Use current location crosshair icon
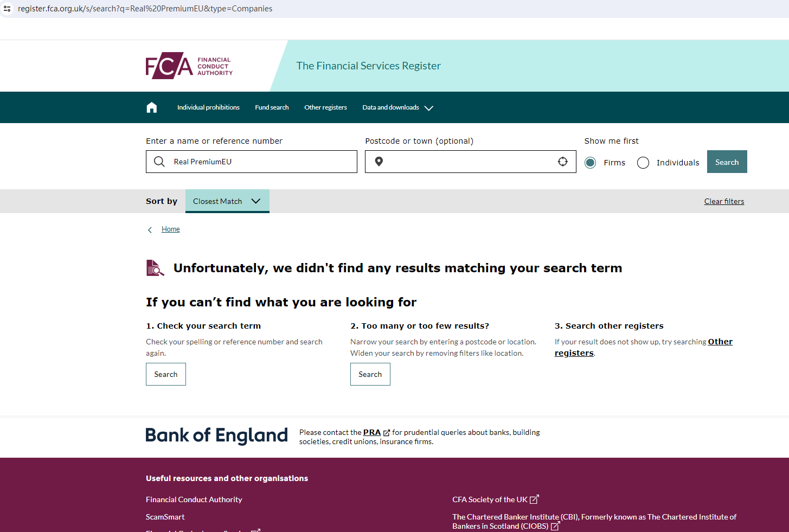This screenshot has height=532, width=789. 563,162
